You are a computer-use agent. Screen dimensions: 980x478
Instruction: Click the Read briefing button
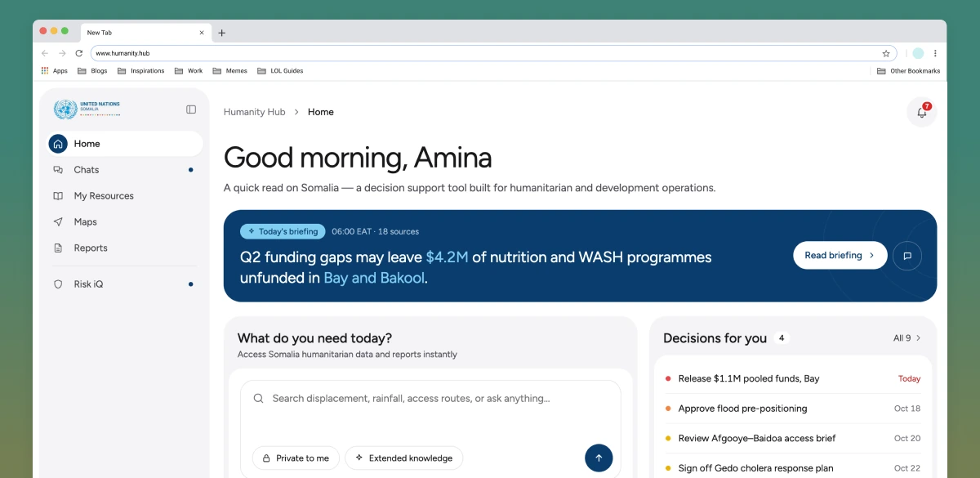point(840,256)
